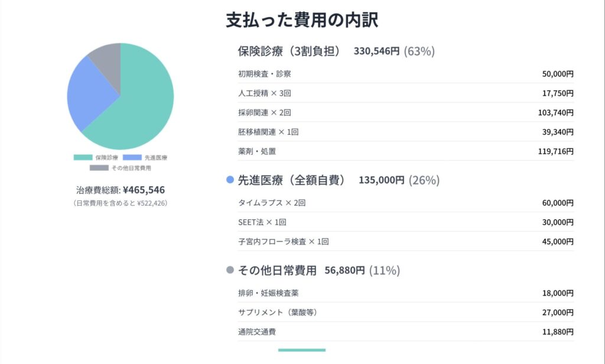
Task: Click the 50,000円 amount
Action: [558, 74]
